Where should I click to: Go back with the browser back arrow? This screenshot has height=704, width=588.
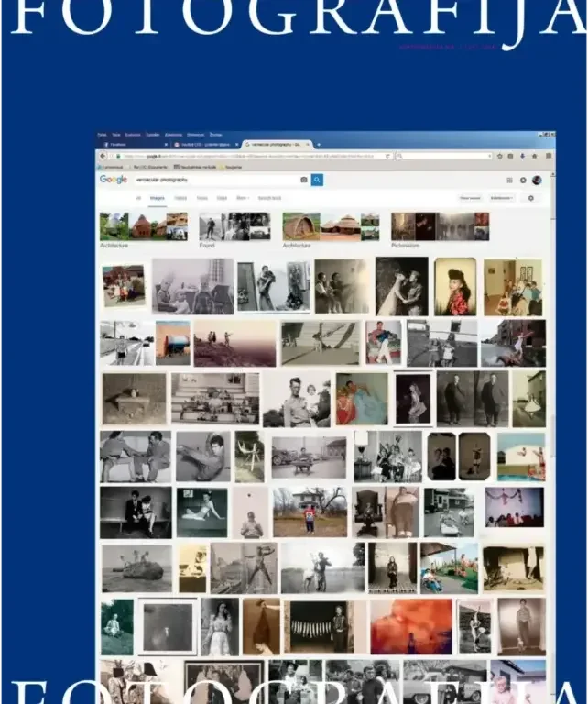(103, 156)
